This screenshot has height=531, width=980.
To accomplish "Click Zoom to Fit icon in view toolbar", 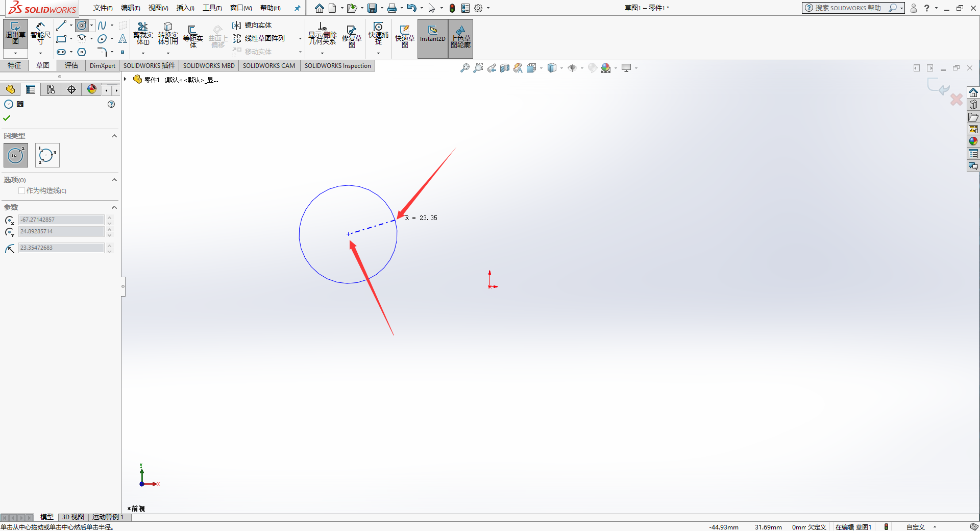I will click(464, 68).
